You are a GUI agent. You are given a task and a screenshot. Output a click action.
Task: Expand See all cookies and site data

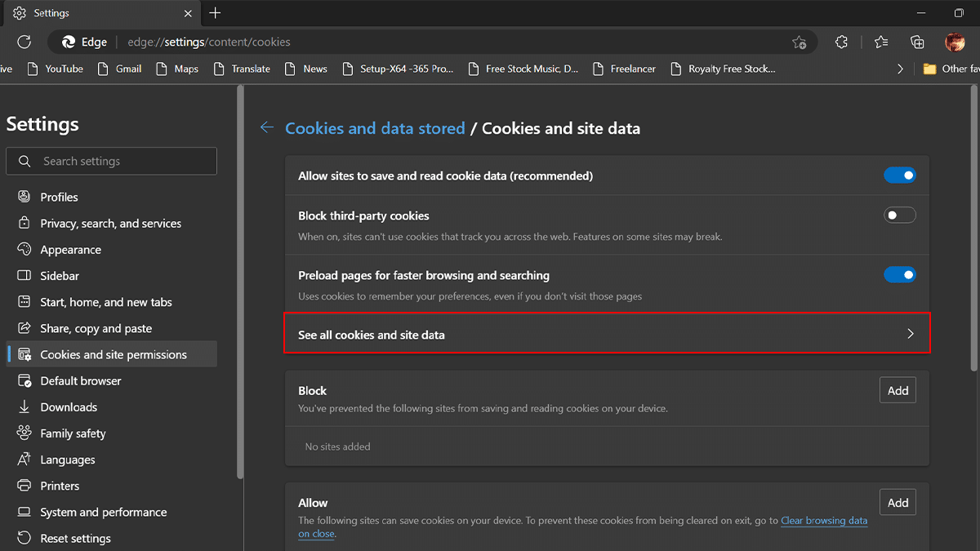[x=606, y=334]
